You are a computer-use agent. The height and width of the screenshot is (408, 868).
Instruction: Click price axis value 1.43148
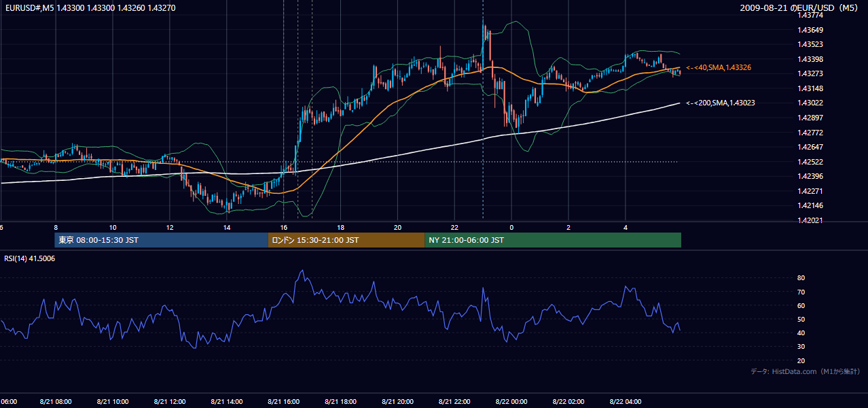[811, 88]
